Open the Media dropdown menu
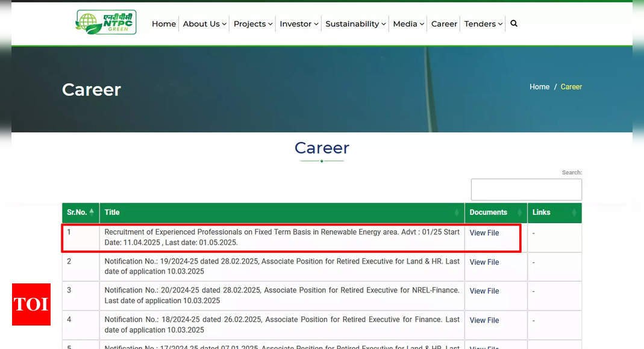This screenshot has width=644, height=349. click(x=408, y=24)
